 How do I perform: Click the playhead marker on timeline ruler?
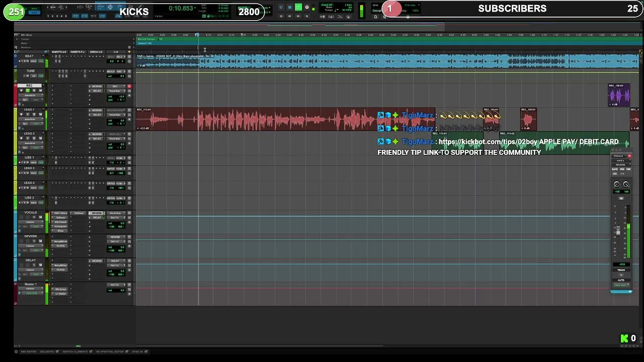[x=197, y=35]
